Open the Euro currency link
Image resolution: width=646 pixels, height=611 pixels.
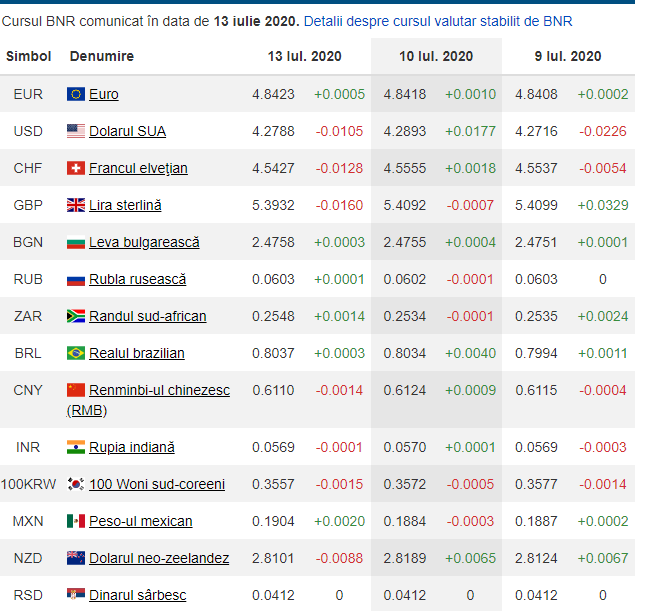pyautogui.click(x=103, y=94)
